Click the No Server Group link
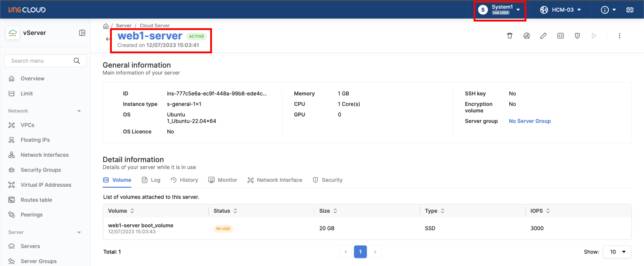This screenshot has width=644, height=266. coord(530,121)
